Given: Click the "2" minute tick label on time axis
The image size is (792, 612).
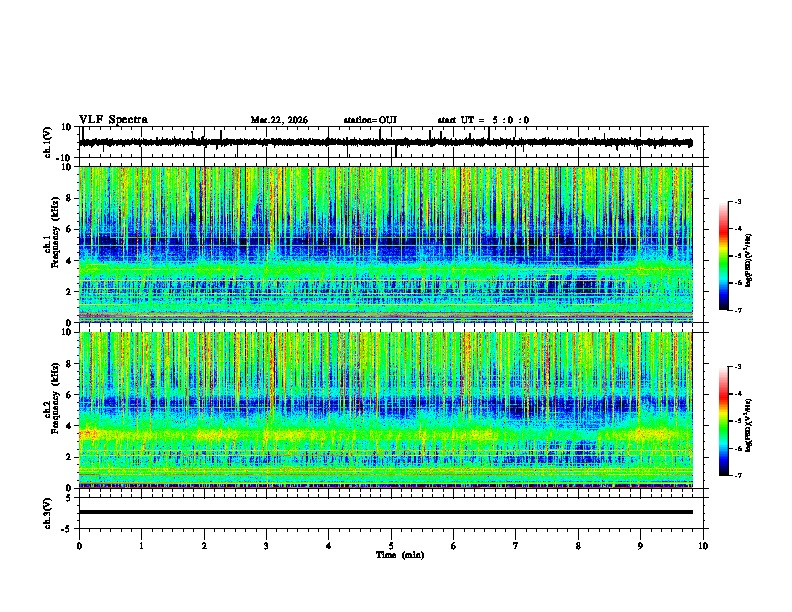Looking at the screenshot, I should [x=204, y=546].
